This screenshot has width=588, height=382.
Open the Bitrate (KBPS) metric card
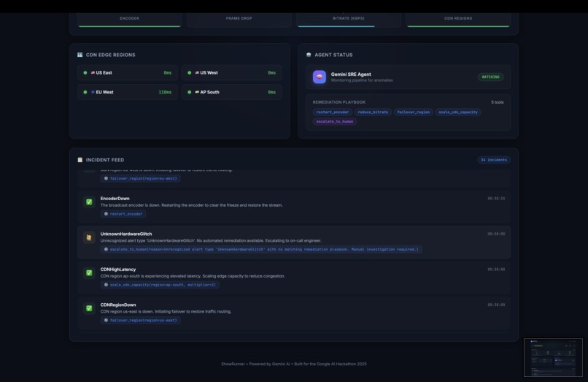coord(349,20)
